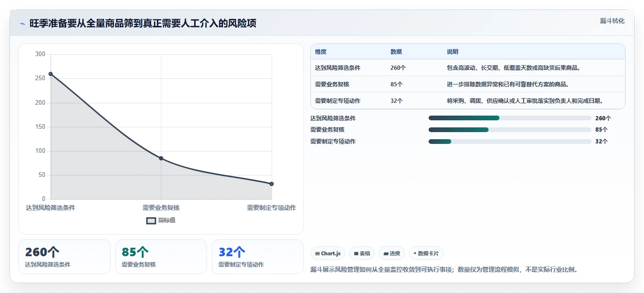644x293 pixels.
Task: Click the lightning icon beside the title
Action: [x=22, y=24]
